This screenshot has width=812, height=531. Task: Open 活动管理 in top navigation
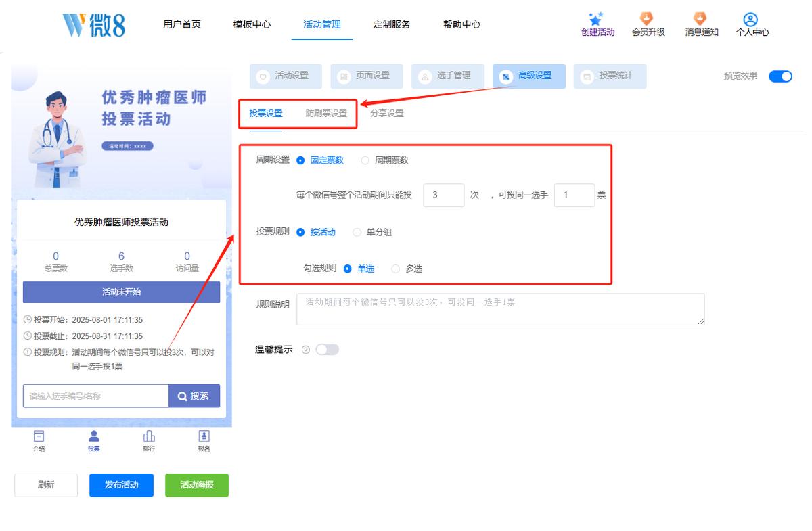(x=322, y=24)
